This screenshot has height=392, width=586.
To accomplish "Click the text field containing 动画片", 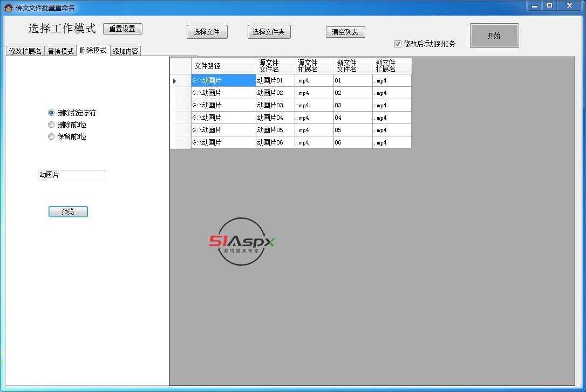I will click(71, 175).
